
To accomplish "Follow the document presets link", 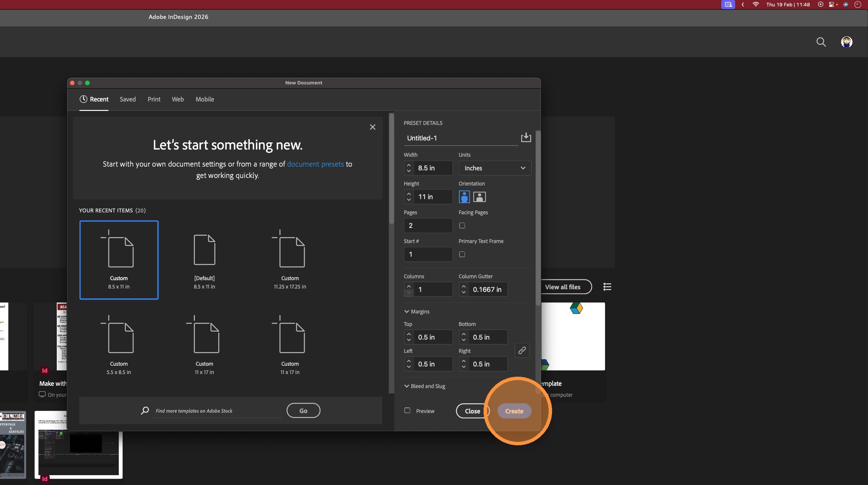I will pyautogui.click(x=315, y=164).
